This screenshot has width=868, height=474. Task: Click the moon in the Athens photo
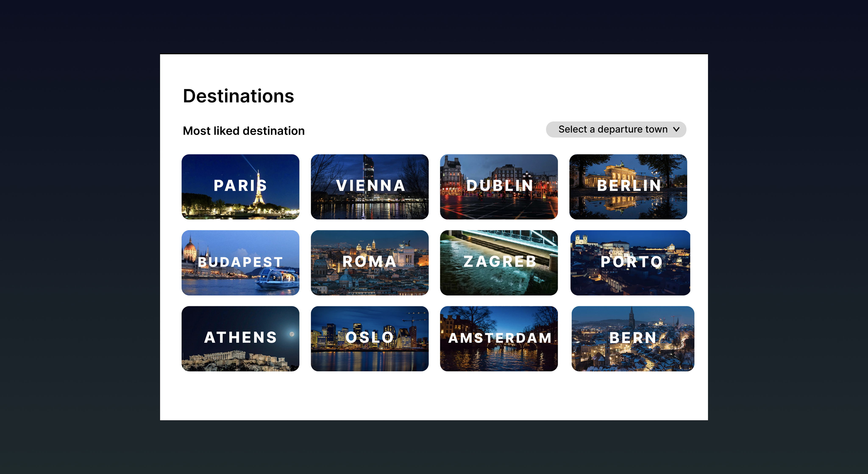coord(292,334)
